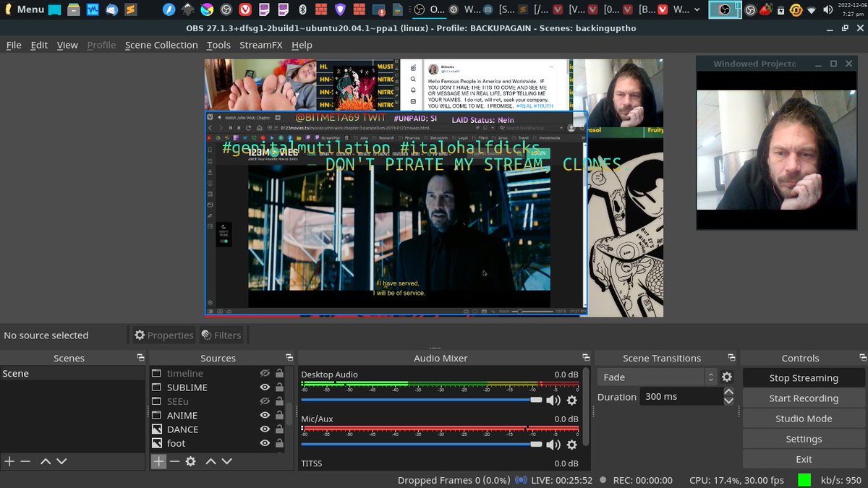Click the transition Duration 300 ms field

(x=681, y=397)
